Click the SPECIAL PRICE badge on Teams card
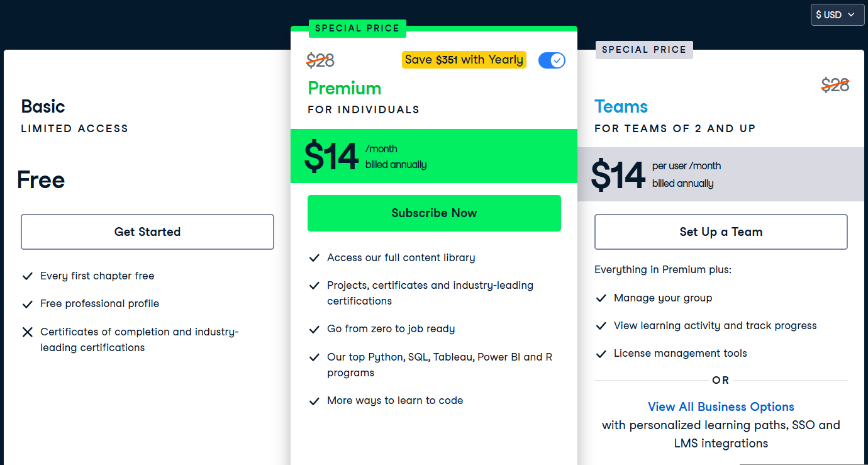 tap(644, 50)
